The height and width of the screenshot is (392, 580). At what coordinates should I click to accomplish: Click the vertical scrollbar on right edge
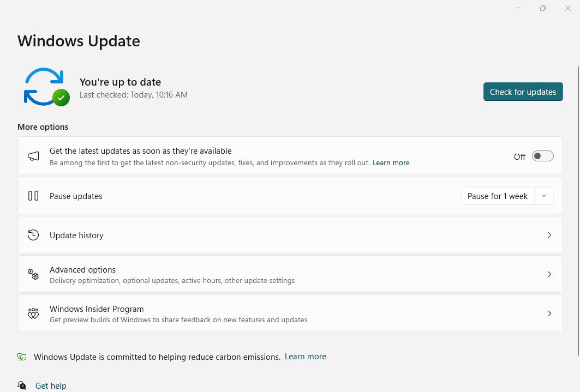pos(578,210)
